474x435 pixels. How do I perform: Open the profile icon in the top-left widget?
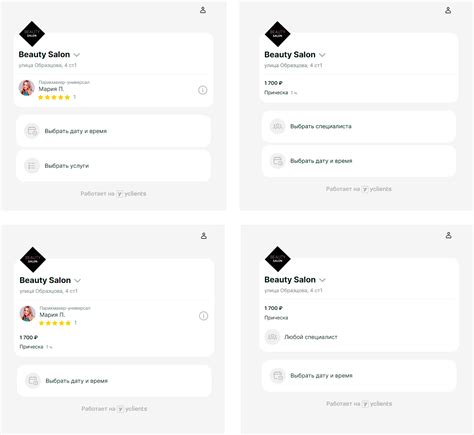click(203, 10)
